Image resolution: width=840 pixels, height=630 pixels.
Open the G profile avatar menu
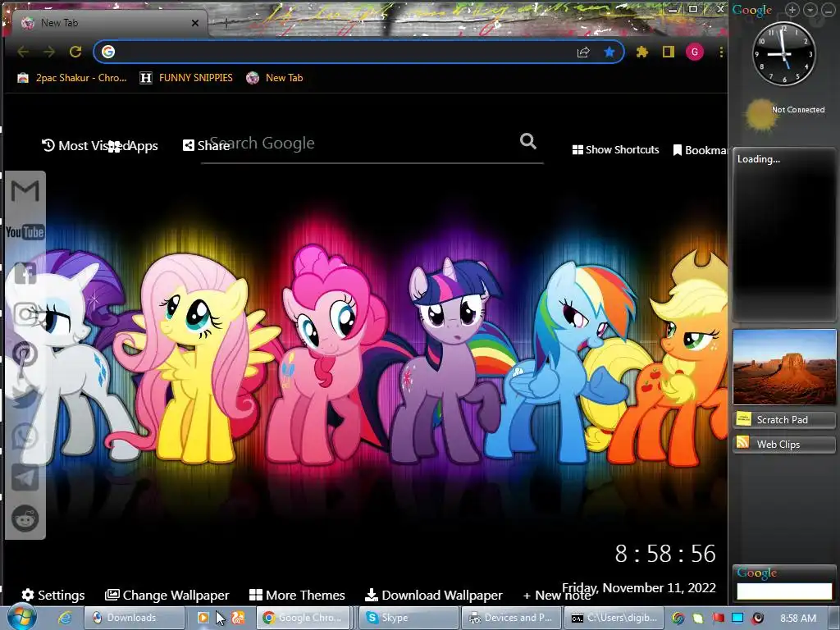point(695,52)
